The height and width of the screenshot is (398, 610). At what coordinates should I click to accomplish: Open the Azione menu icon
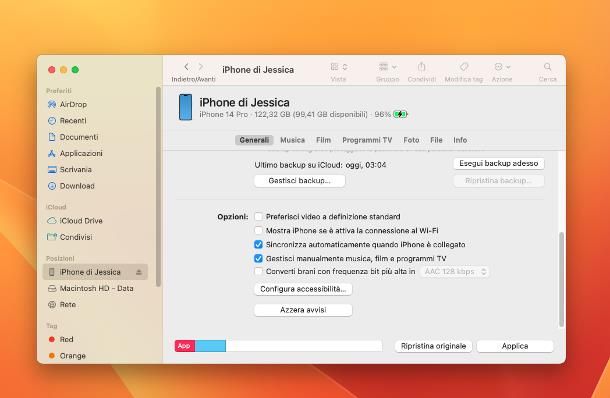tap(502, 67)
